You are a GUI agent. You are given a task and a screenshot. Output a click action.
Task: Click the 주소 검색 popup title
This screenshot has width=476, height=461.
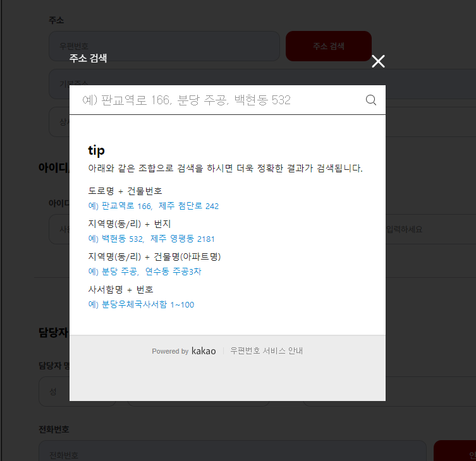coord(88,58)
